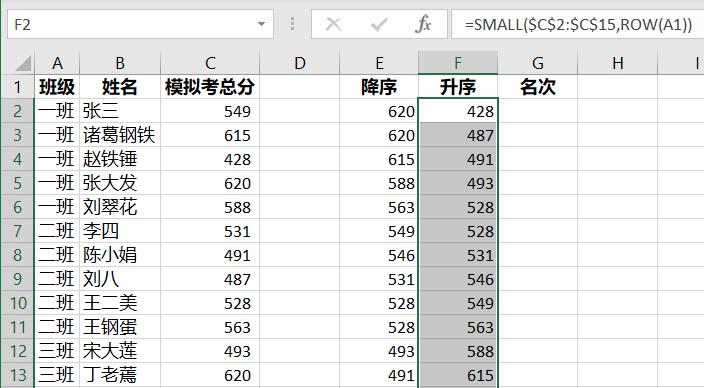This screenshot has width=704, height=388.
Task: Select the name cell 刘八
Action: [120, 279]
